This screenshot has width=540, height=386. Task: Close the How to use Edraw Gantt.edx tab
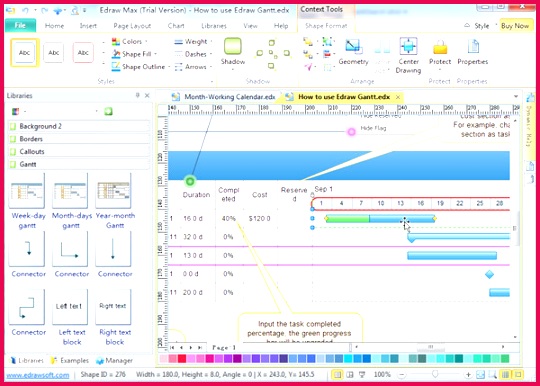(x=398, y=97)
